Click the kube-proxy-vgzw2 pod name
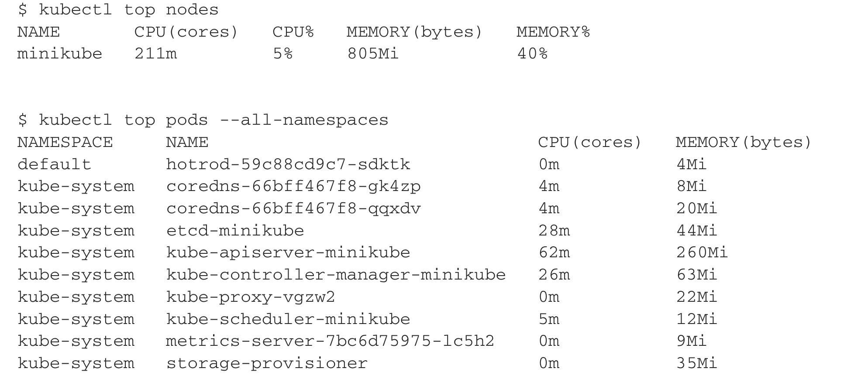The width and height of the screenshot is (868, 382). pyautogui.click(x=251, y=297)
